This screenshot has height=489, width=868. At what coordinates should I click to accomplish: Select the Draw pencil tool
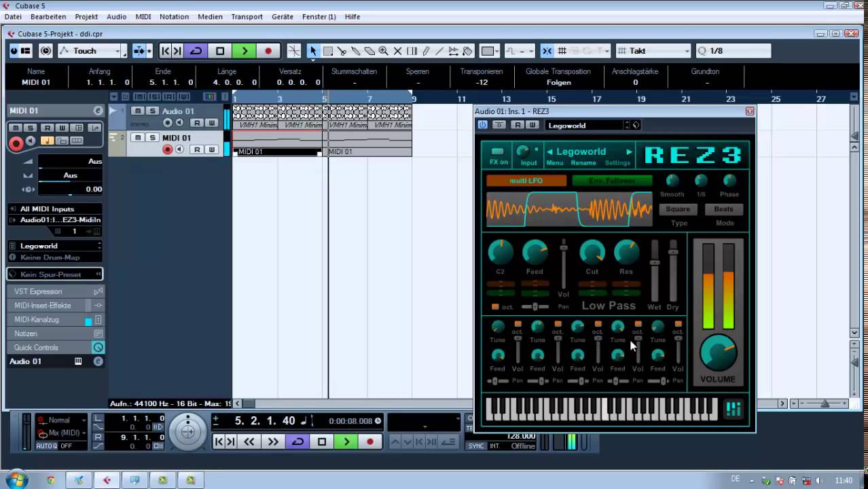click(x=426, y=51)
